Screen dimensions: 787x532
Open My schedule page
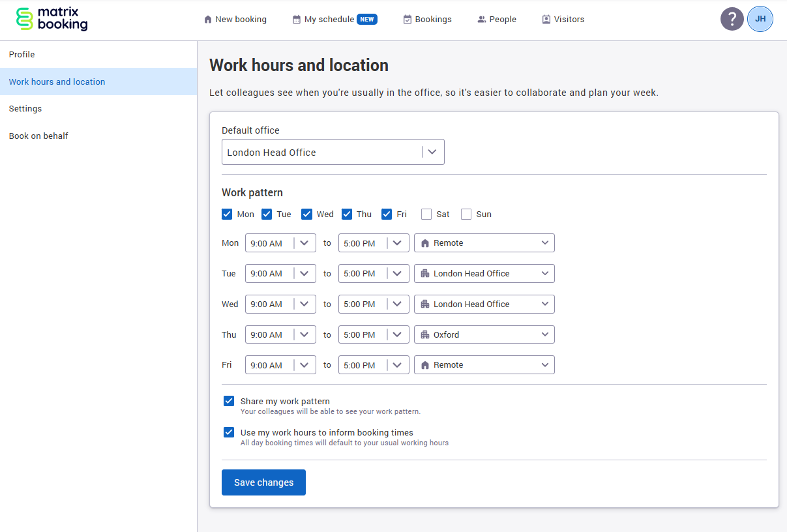[335, 20]
